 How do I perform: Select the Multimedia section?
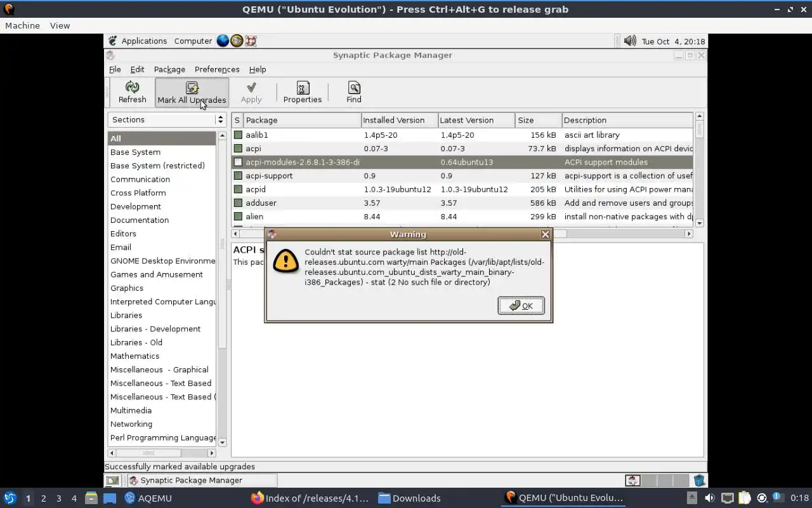point(131,410)
